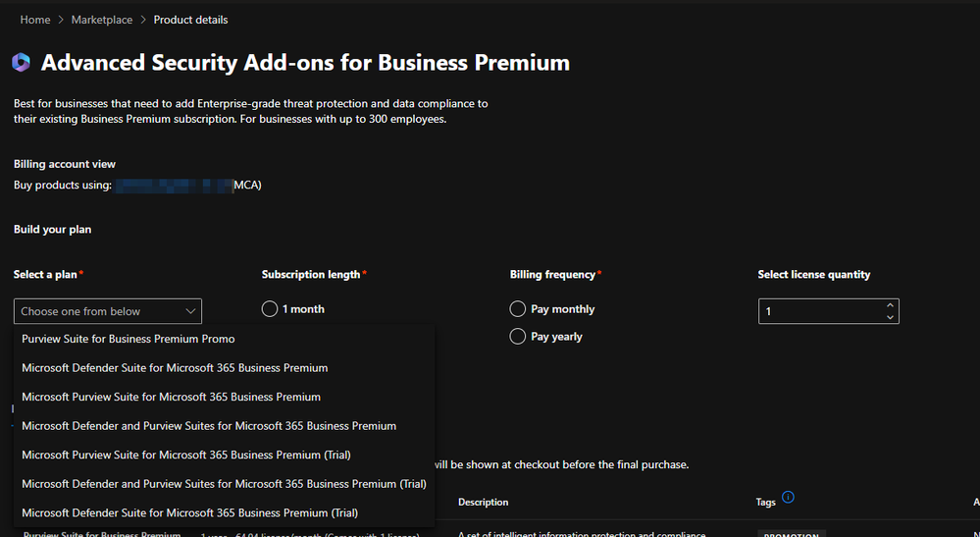Select Defender and Purview Suites non-trial plan

[209, 426]
